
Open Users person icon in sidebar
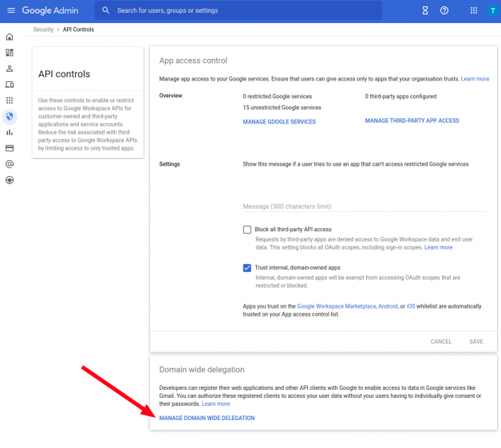(x=10, y=69)
